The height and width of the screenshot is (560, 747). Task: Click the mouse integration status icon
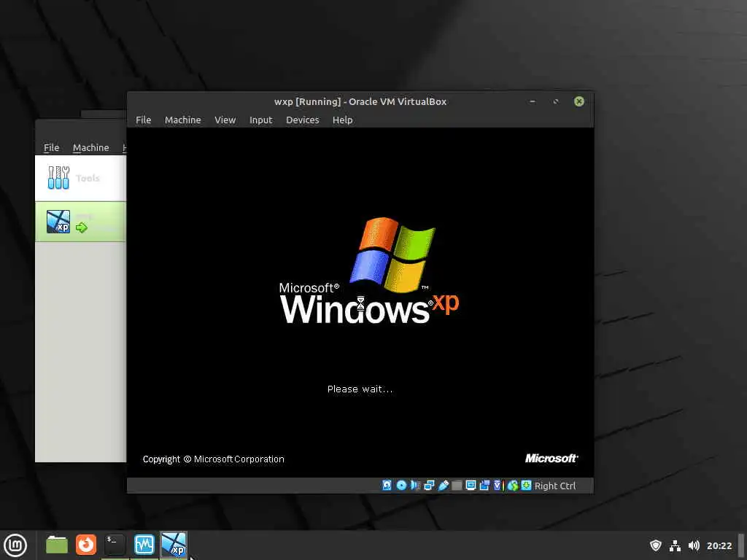(513, 485)
